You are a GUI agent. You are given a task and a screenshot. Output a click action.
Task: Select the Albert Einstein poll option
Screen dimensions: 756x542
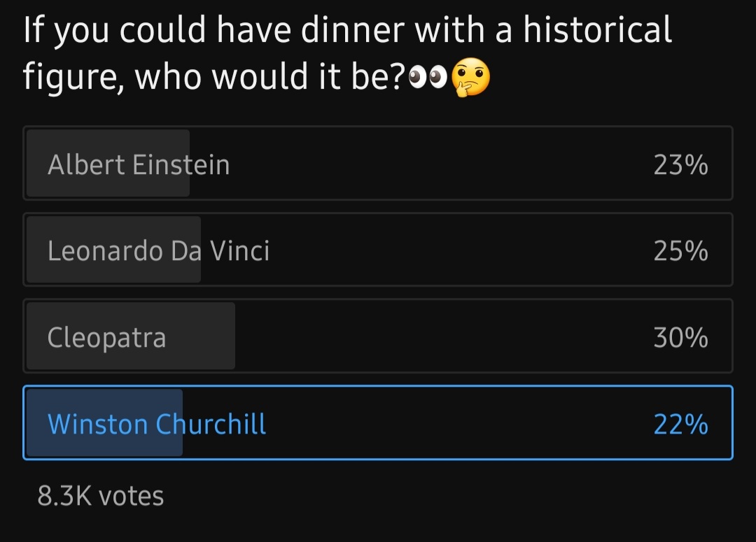[x=378, y=164]
